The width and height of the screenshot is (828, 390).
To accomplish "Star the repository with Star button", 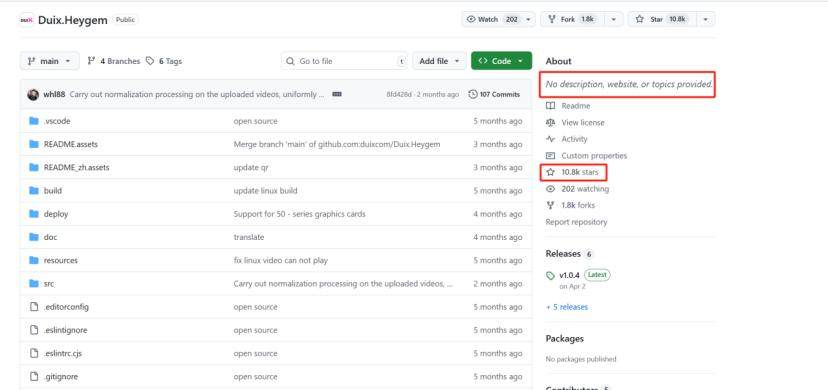I will tap(663, 20).
